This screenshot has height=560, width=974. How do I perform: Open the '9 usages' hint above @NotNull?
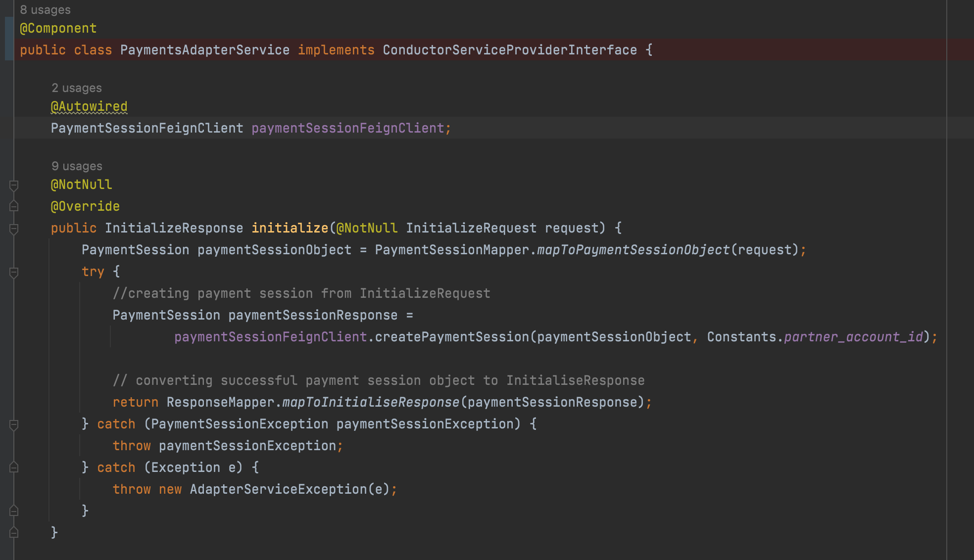click(77, 166)
